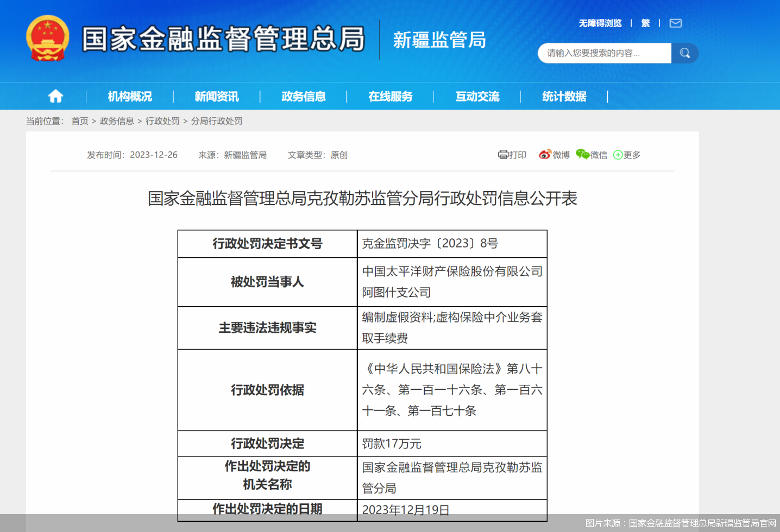The height and width of the screenshot is (532, 780).
Task: Click cell 中国太平洋财产保险股份有限公司
Action: coord(452,282)
